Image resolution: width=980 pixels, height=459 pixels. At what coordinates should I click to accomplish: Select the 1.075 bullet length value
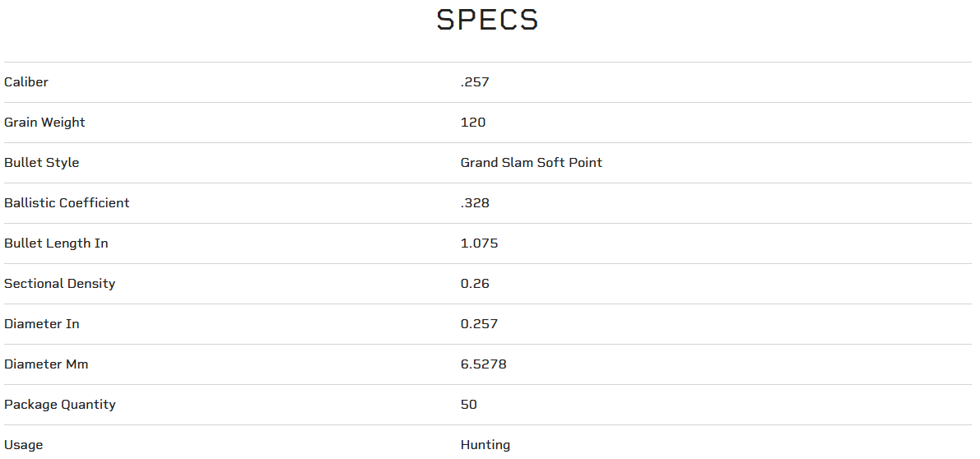[x=479, y=243]
